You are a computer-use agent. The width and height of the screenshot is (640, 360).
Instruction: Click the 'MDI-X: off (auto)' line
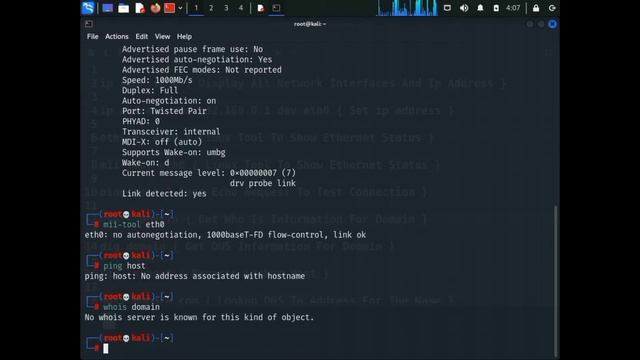coord(162,142)
